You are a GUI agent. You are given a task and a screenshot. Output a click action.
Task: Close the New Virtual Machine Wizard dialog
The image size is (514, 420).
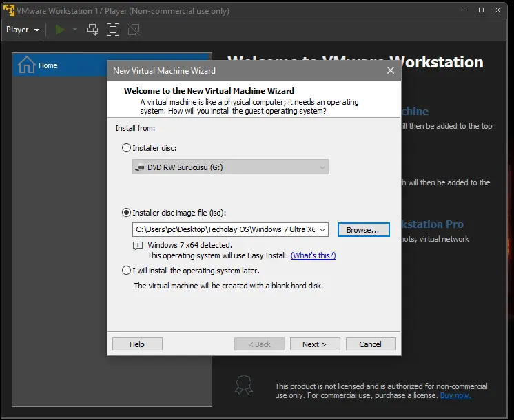click(391, 70)
